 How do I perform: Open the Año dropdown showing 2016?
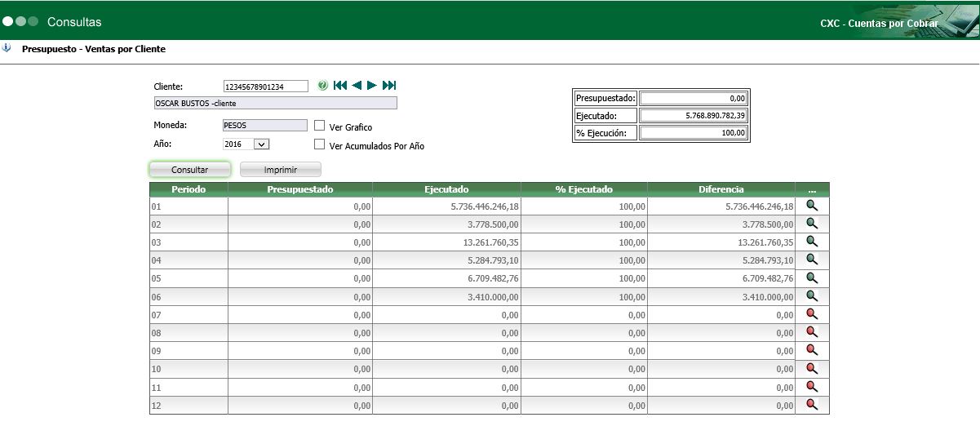click(x=261, y=144)
